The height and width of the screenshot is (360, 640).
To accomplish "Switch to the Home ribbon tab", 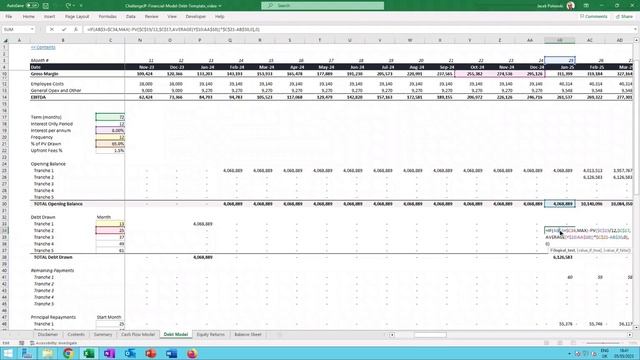I will pos(29,17).
